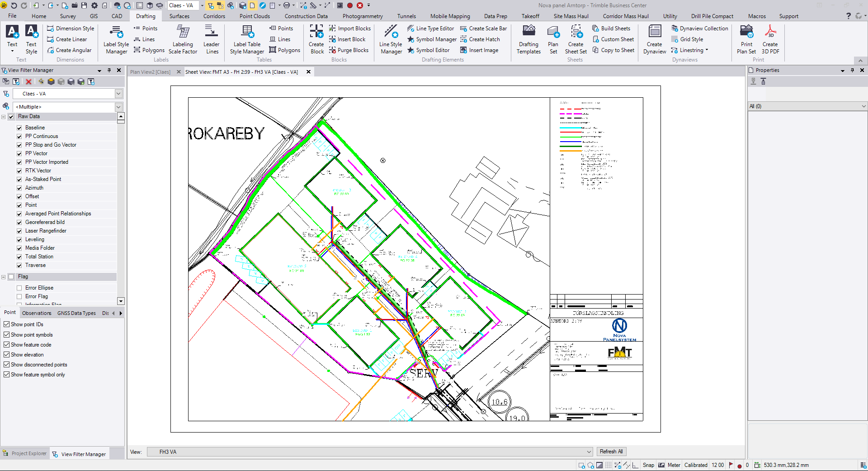The image size is (868, 471).
Task: Click the Create Dynaview icon
Action: pos(654,39)
